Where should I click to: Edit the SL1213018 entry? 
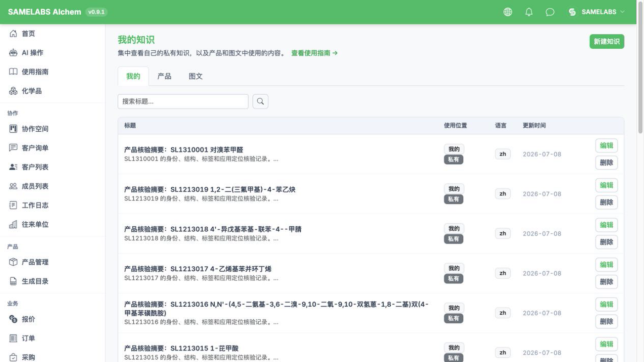pyautogui.click(x=606, y=225)
